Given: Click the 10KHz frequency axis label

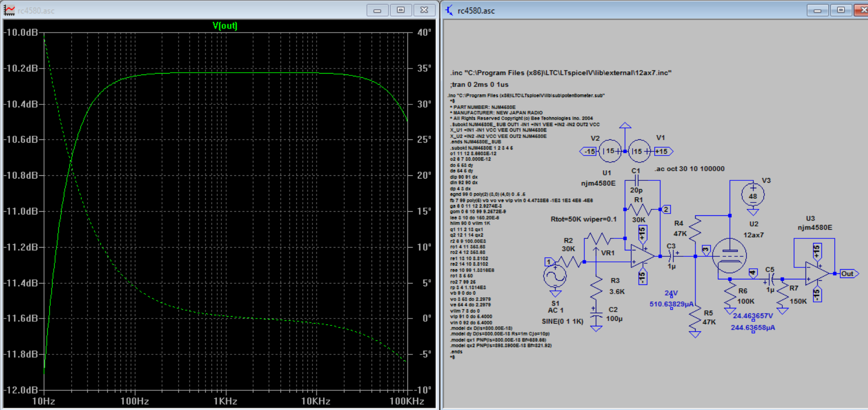Looking at the screenshot, I should [x=316, y=401].
